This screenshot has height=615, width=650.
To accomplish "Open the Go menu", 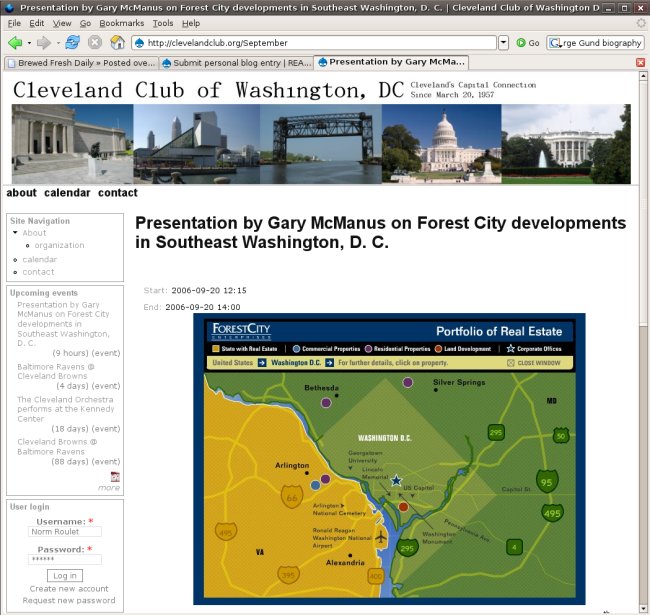I will [x=85, y=24].
